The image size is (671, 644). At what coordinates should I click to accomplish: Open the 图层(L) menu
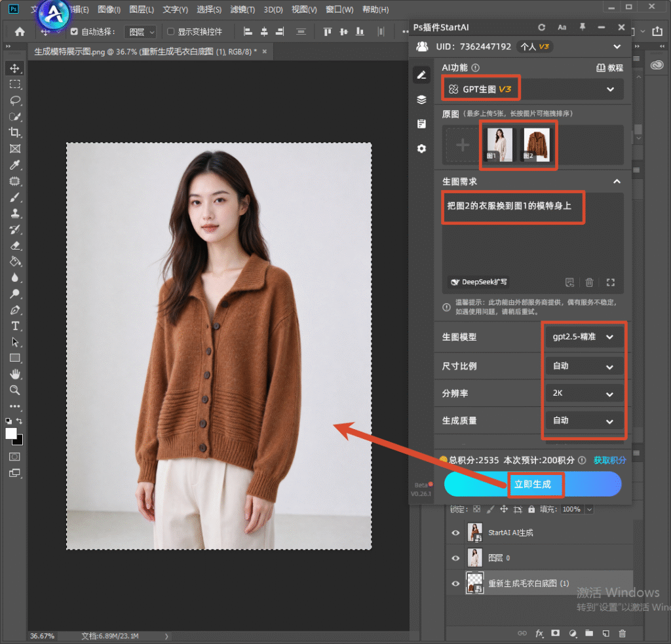coord(142,9)
